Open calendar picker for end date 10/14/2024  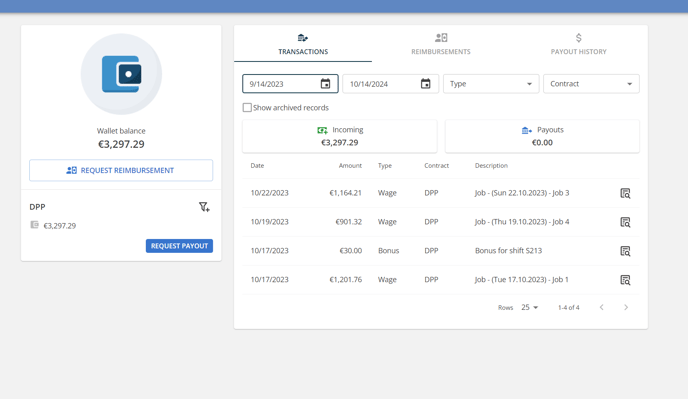click(425, 84)
